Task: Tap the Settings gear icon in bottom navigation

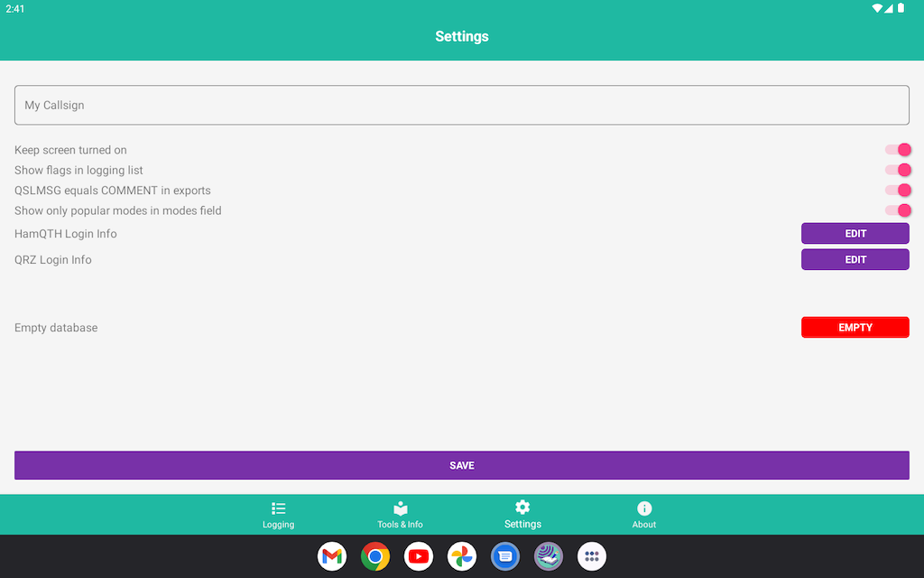Action: pyautogui.click(x=522, y=508)
